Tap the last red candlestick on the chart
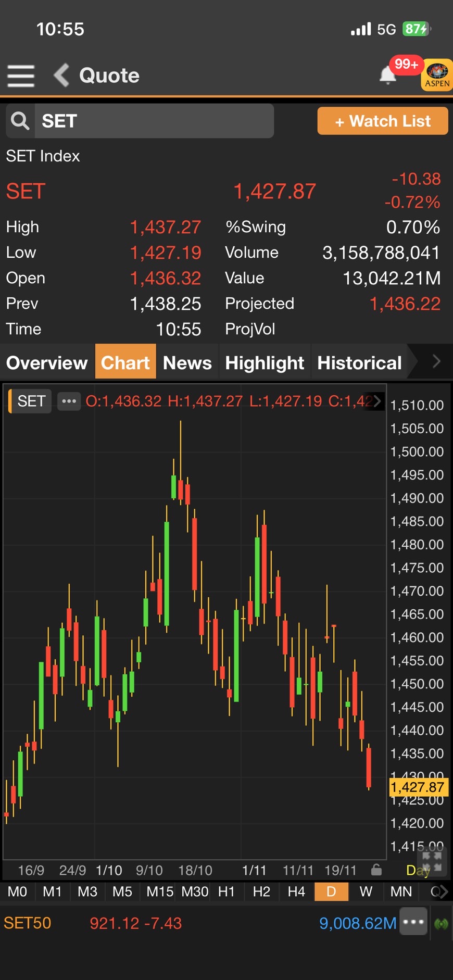Image resolution: width=453 pixels, height=980 pixels. tap(369, 767)
